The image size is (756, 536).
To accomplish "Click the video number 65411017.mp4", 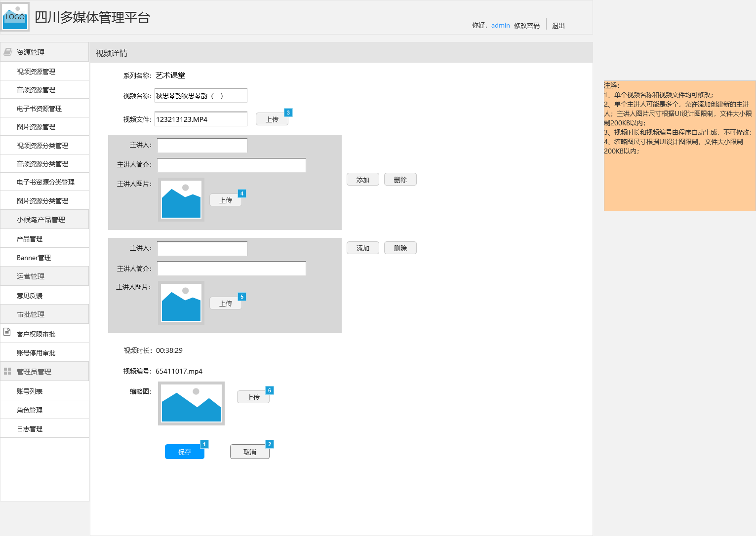I will [179, 371].
